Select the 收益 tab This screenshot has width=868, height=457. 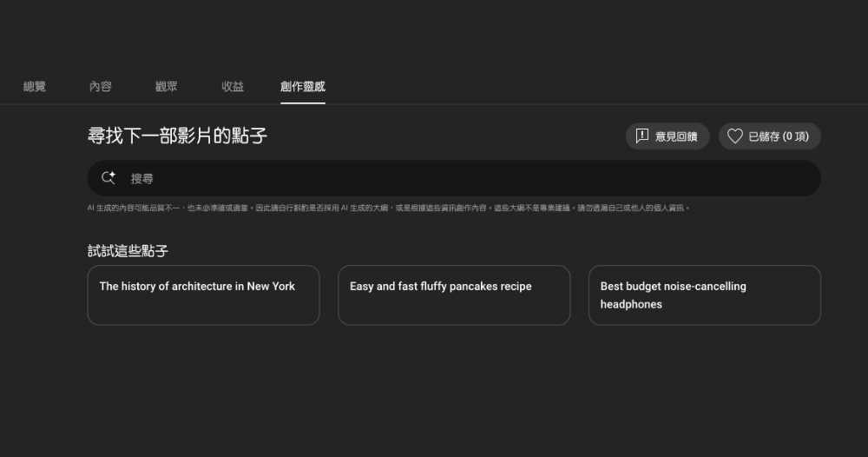click(x=233, y=87)
